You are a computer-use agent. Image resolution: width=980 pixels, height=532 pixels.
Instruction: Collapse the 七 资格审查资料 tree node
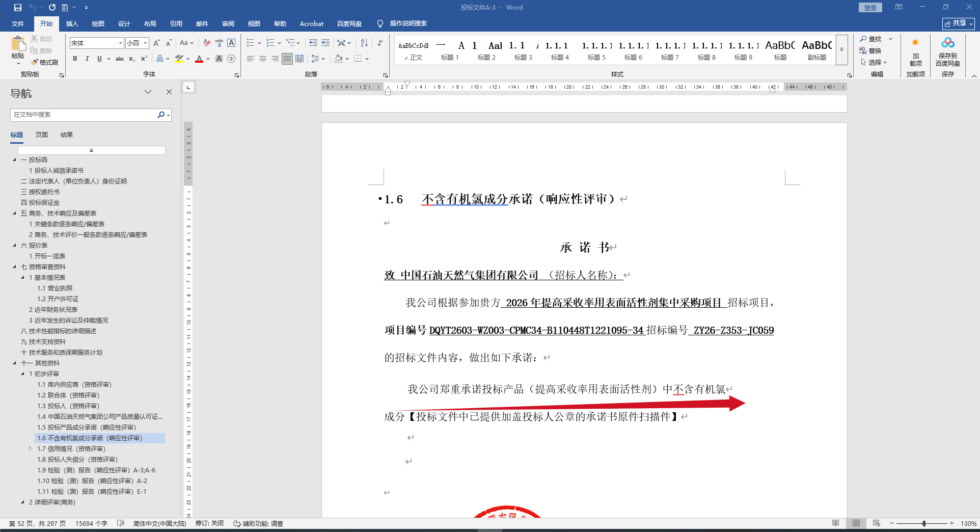15,267
